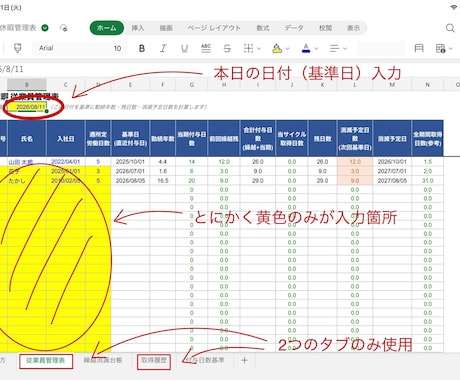Select base date cell 2026/08/05
Screen dimensions: 460x380
(x=130, y=181)
